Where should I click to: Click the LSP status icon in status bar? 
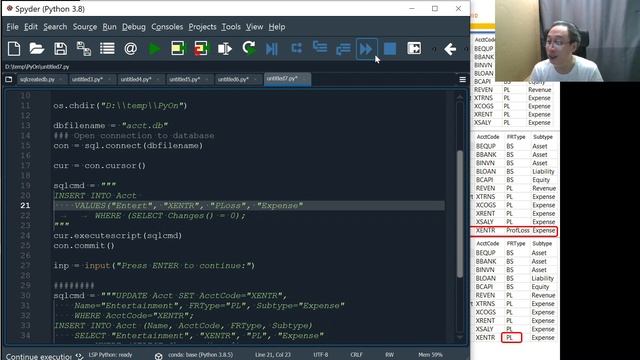click(x=79, y=356)
